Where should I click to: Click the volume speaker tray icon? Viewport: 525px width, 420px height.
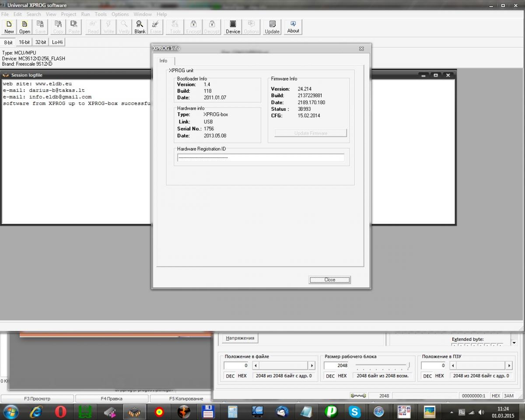click(x=481, y=412)
